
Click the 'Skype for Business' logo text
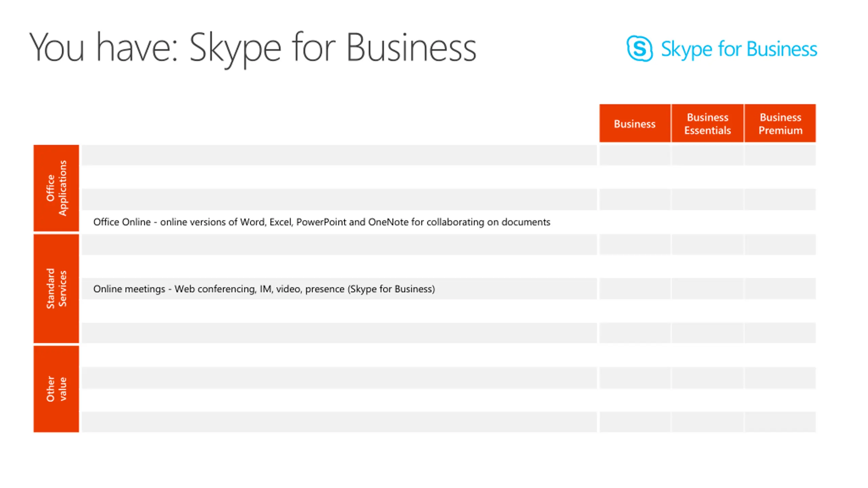[x=739, y=49]
